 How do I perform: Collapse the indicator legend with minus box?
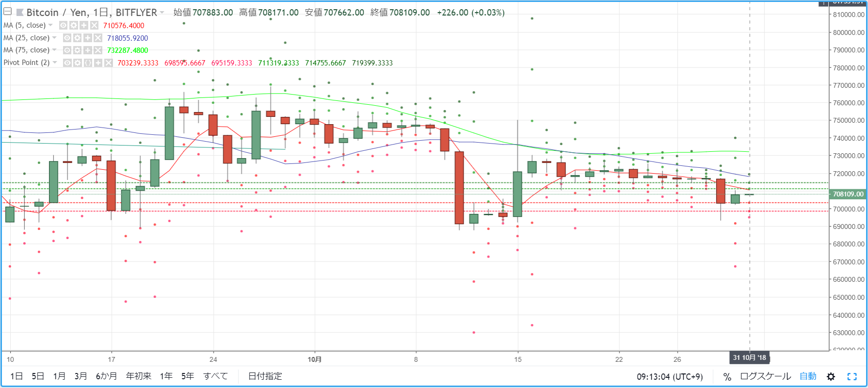point(7,12)
